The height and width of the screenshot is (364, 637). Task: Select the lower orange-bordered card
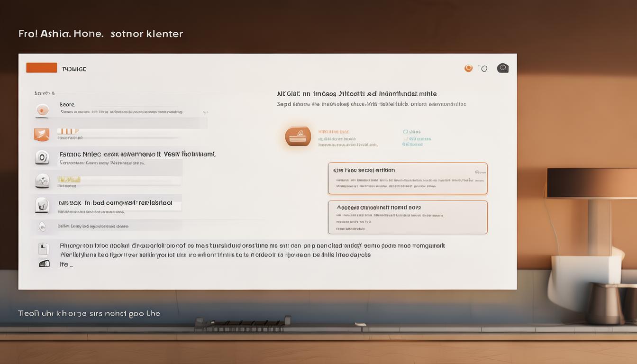click(407, 217)
